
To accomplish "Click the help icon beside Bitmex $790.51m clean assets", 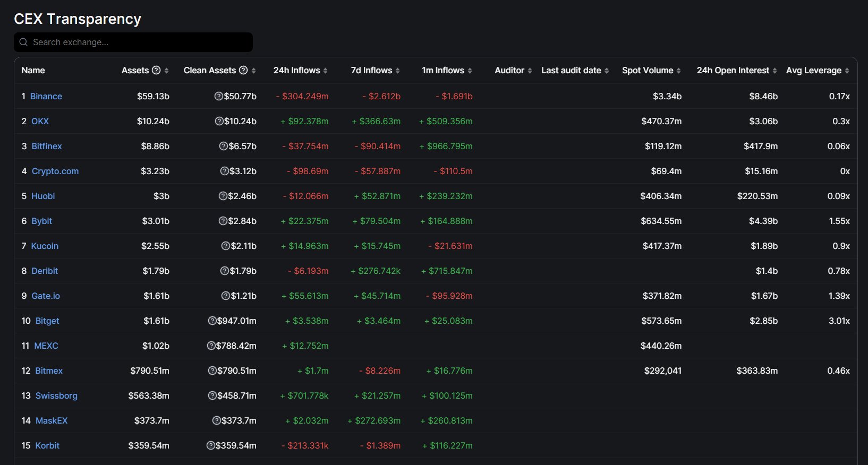I will pos(212,371).
